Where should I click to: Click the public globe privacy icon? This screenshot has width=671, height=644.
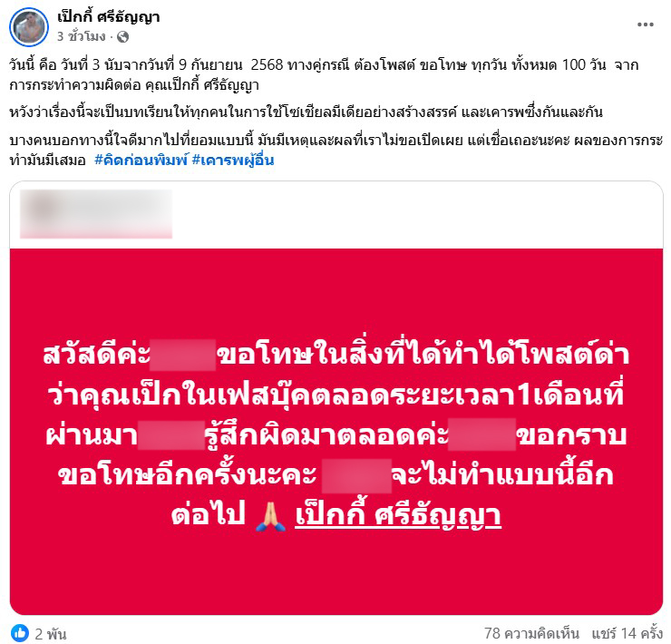122,37
